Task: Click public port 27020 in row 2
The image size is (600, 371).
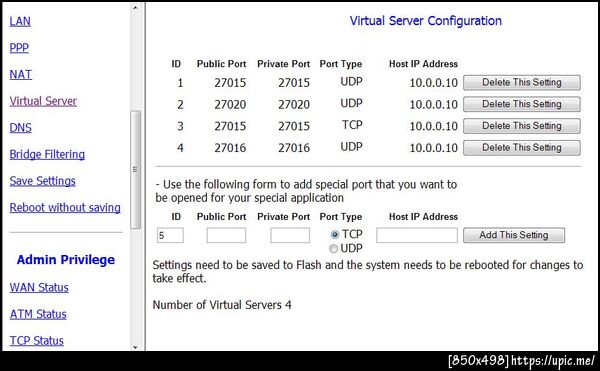Action: [230, 105]
